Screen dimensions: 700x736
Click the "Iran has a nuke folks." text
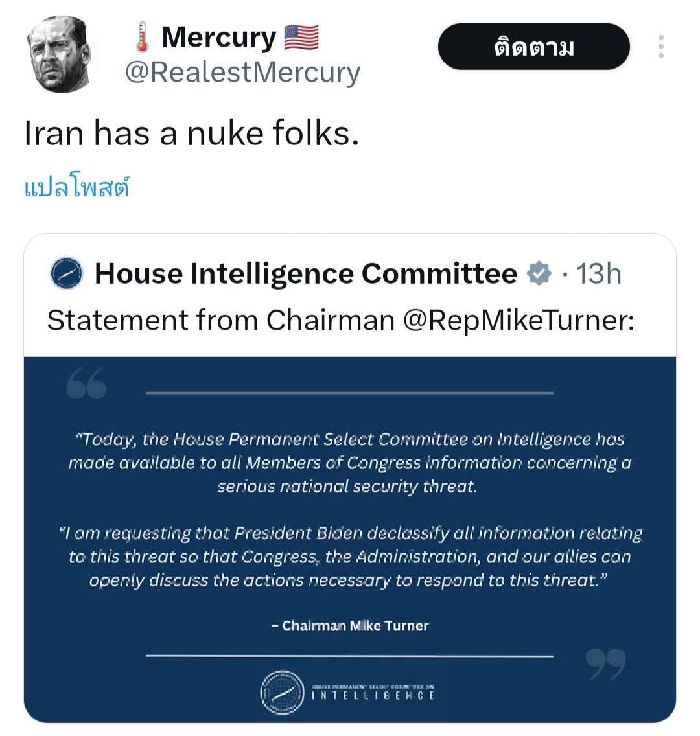tap(191, 133)
